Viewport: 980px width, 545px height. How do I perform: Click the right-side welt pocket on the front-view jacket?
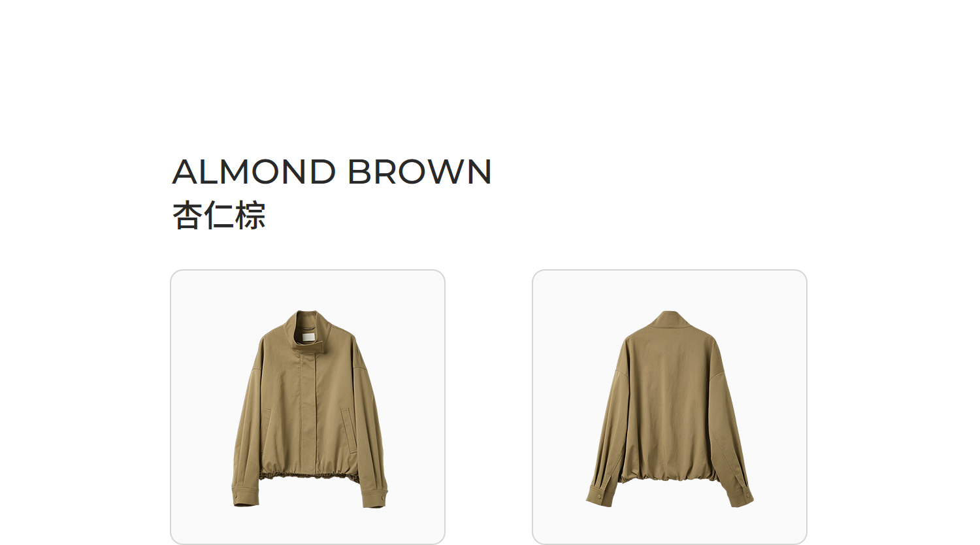click(349, 430)
